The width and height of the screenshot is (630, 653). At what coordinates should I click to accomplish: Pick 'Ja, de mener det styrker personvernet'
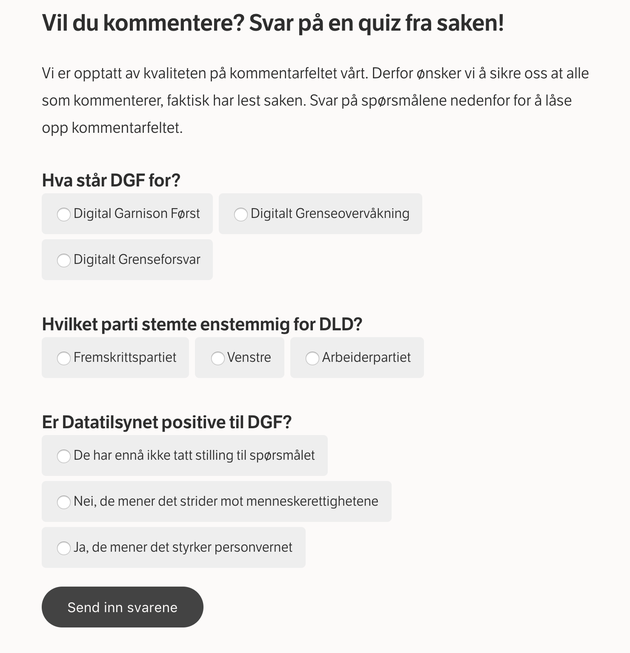point(174,548)
